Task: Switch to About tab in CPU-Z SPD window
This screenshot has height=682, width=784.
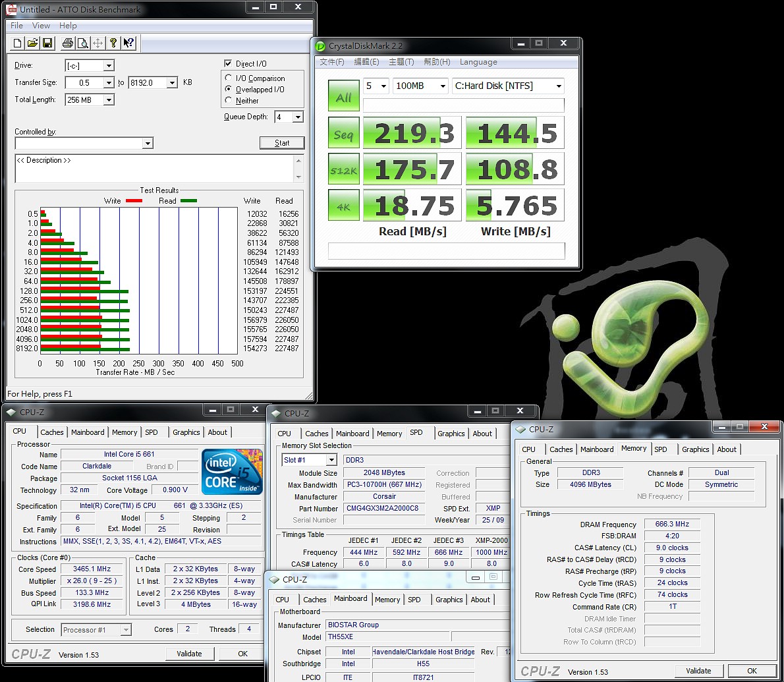Action: [x=482, y=434]
